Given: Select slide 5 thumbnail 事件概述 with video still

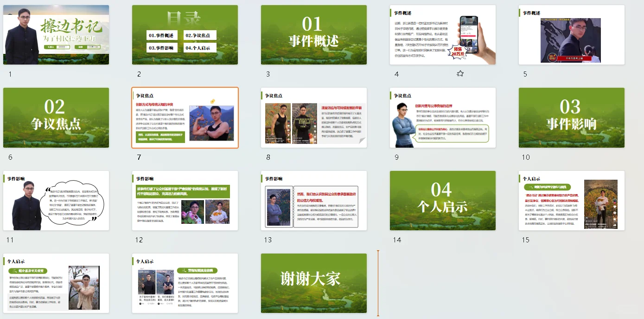Looking at the screenshot, I should coord(572,35).
